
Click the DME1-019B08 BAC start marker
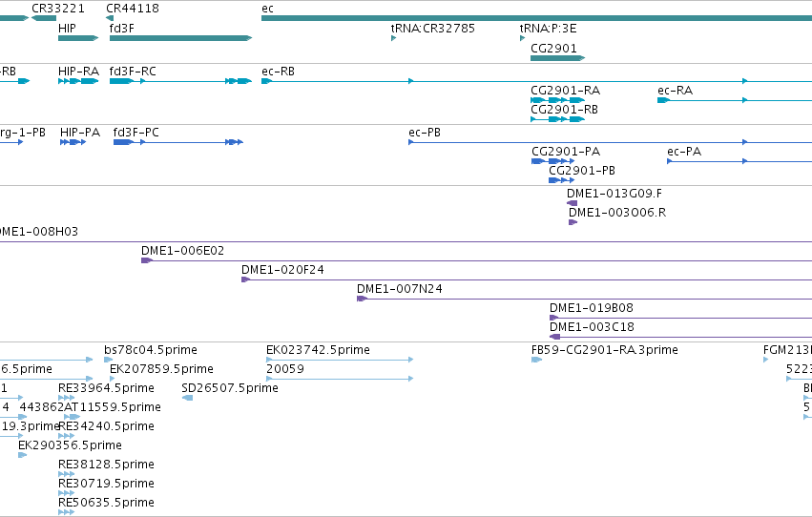(554, 318)
